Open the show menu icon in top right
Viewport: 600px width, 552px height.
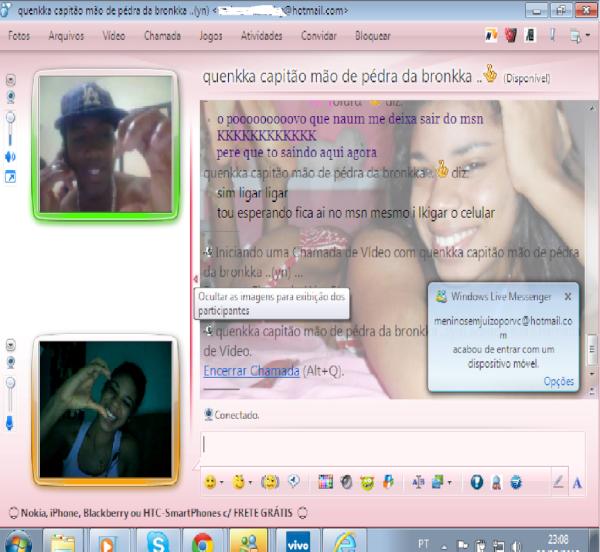tap(575, 36)
